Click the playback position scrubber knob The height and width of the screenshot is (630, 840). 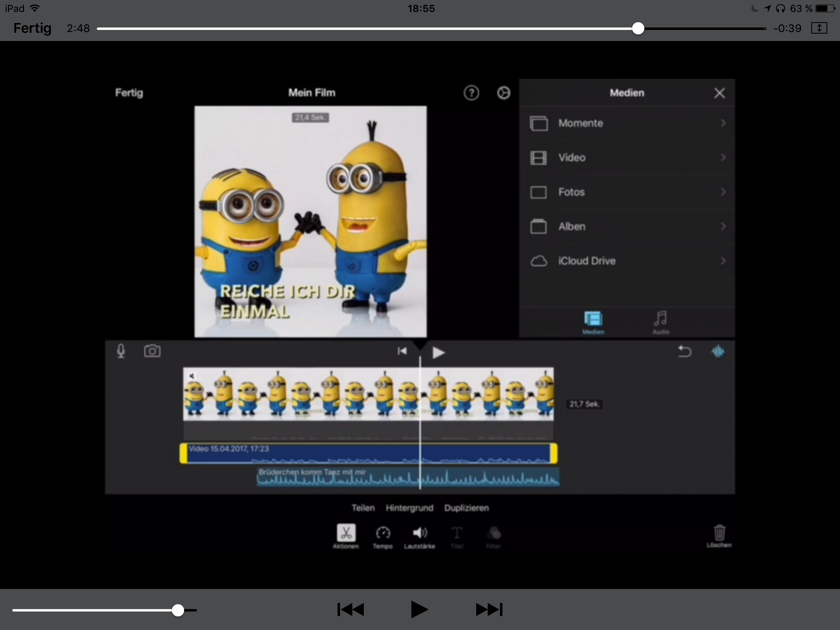pyautogui.click(x=638, y=28)
